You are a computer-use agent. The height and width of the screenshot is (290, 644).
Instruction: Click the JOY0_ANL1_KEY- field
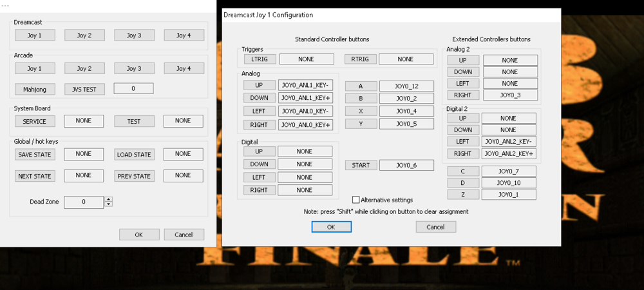pyautogui.click(x=305, y=85)
